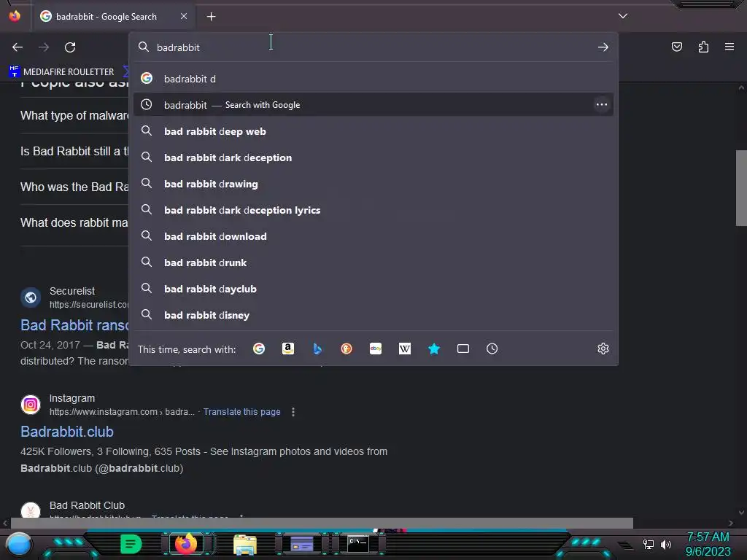Open the volume speaker tray icon
Screen dimensions: 747x560
click(666, 544)
